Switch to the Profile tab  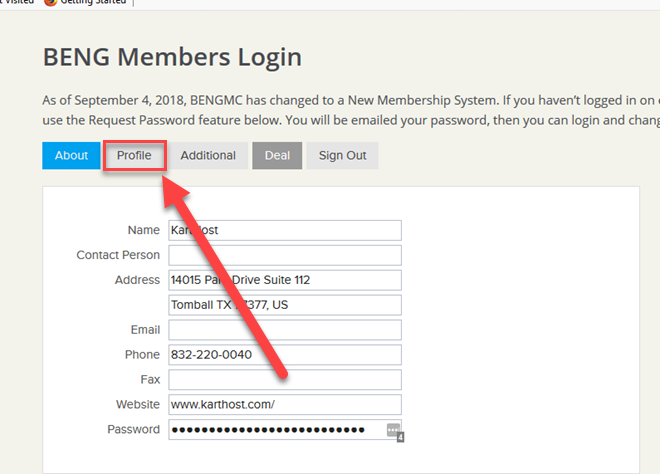point(134,155)
